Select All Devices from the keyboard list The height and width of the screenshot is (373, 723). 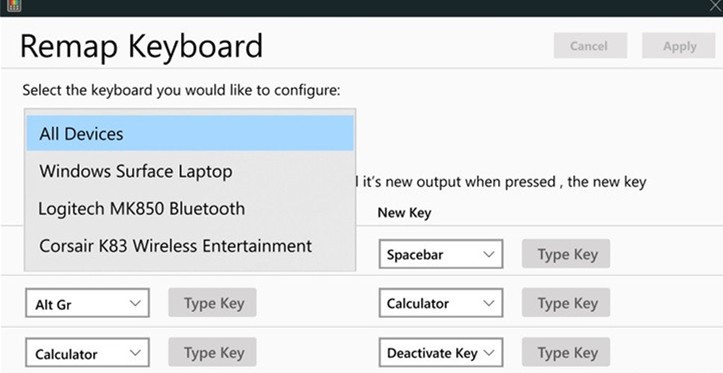point(190,133)
